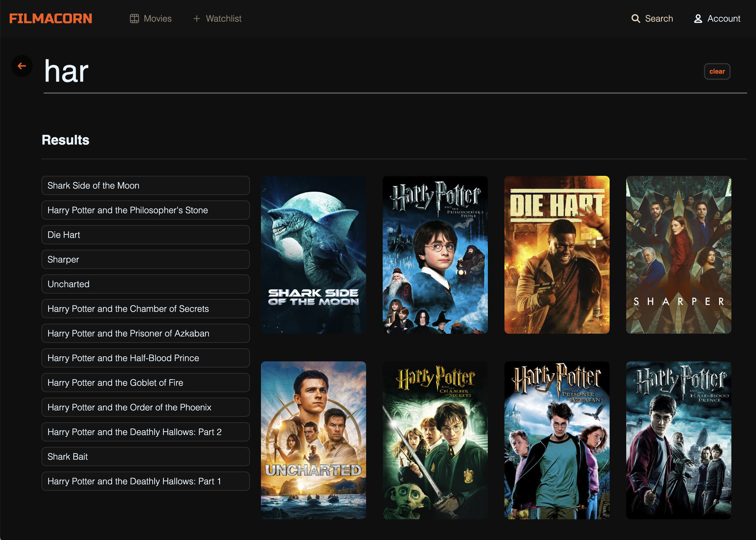756x540 pixels.
Task: Open the Die Hart movie poster
Action: pyautogui.click(x=556, y=255)
